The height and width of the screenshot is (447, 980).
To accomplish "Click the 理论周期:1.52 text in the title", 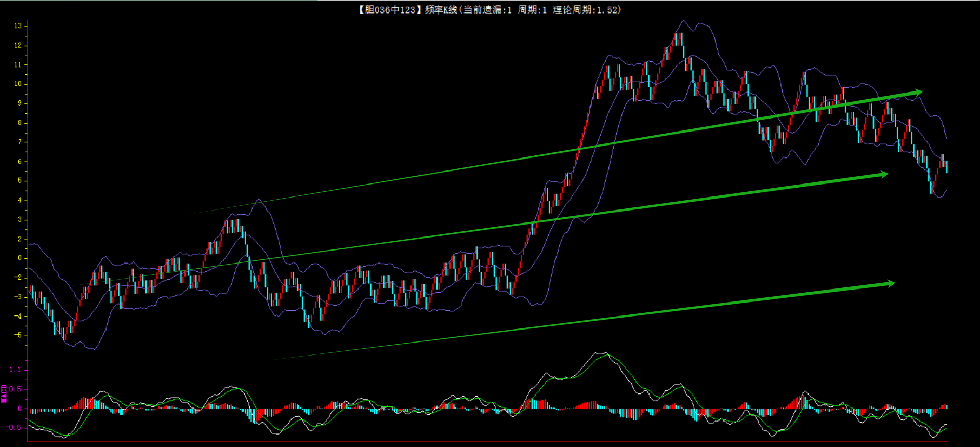I will pyautogui.click(x=587, y=10).
